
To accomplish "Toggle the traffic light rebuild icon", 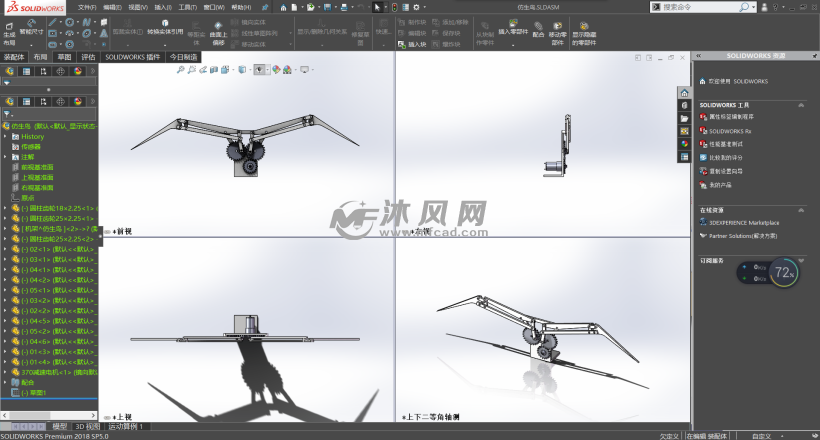I will (393, 7).
